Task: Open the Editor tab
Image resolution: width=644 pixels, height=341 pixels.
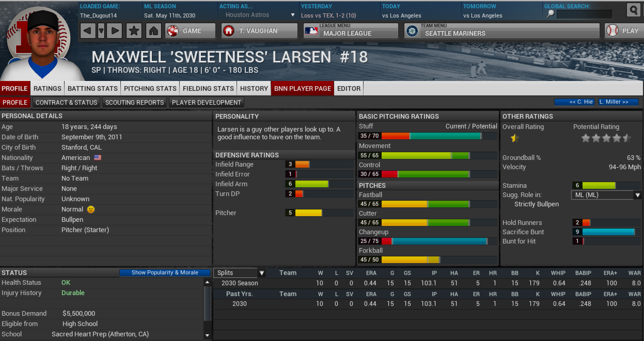Action: (x=349, y=88)
